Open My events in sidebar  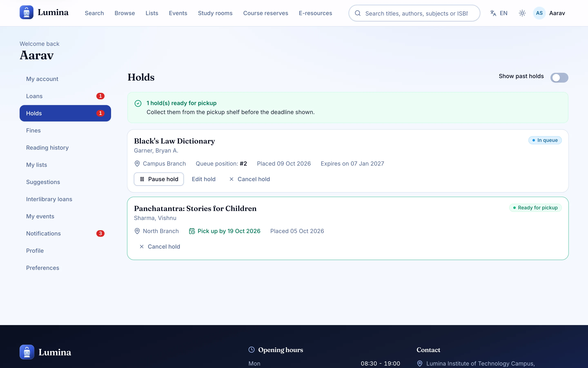pyautogui.click(x=65, y=216)
